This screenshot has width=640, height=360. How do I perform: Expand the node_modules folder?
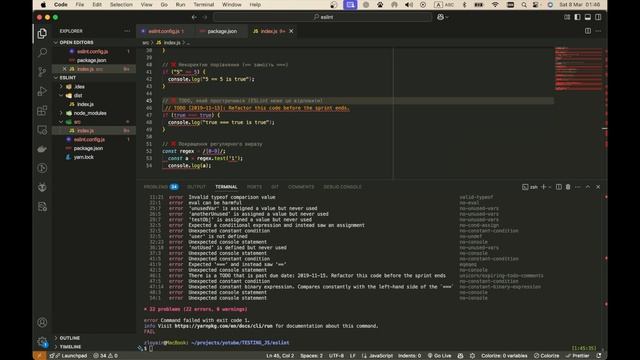[61, 113]
